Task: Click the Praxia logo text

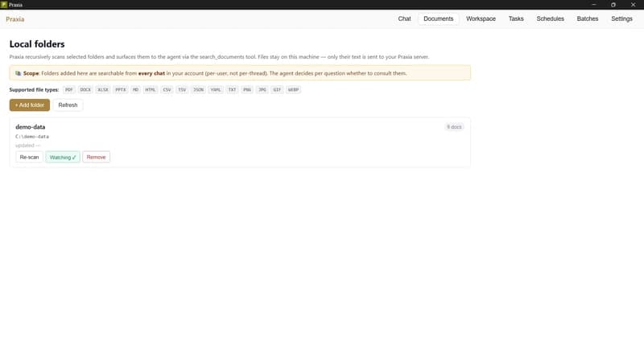Action: tap(14, 19)
